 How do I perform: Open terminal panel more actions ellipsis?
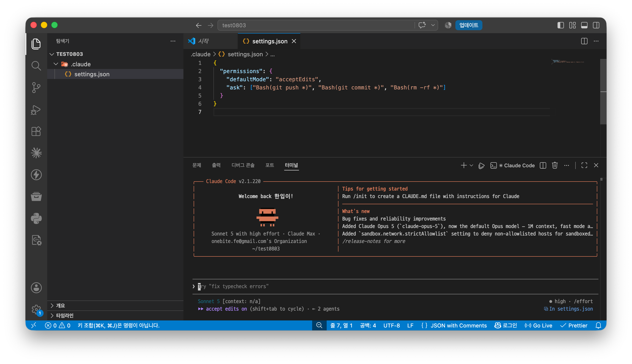[x=566, y=165]
